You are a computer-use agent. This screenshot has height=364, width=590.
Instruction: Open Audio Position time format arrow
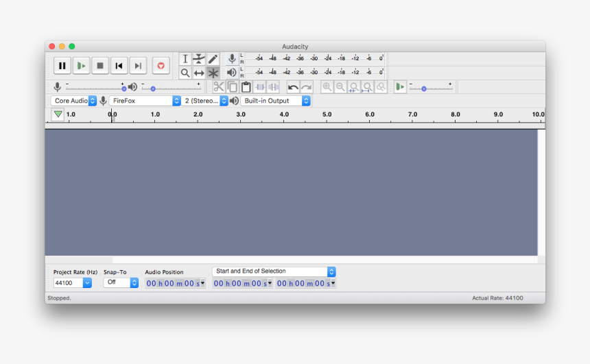pos(202,283)
